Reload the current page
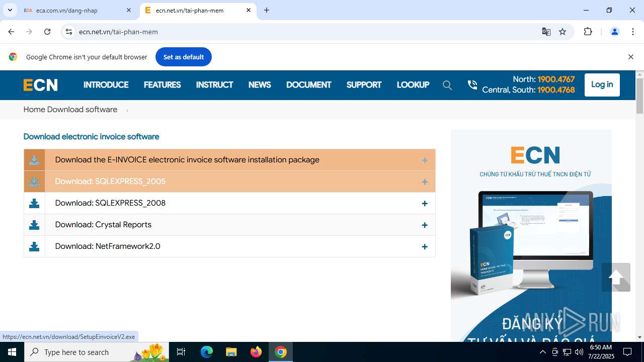Viewport: 644px width, 362px height. tap(47, 32)
